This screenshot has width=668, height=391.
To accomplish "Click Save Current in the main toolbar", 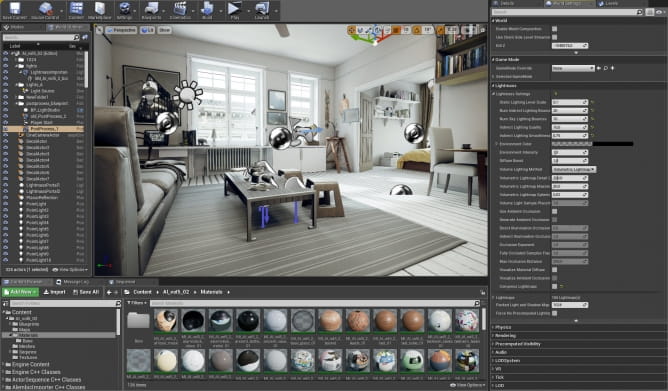I will tap(15, 10).
